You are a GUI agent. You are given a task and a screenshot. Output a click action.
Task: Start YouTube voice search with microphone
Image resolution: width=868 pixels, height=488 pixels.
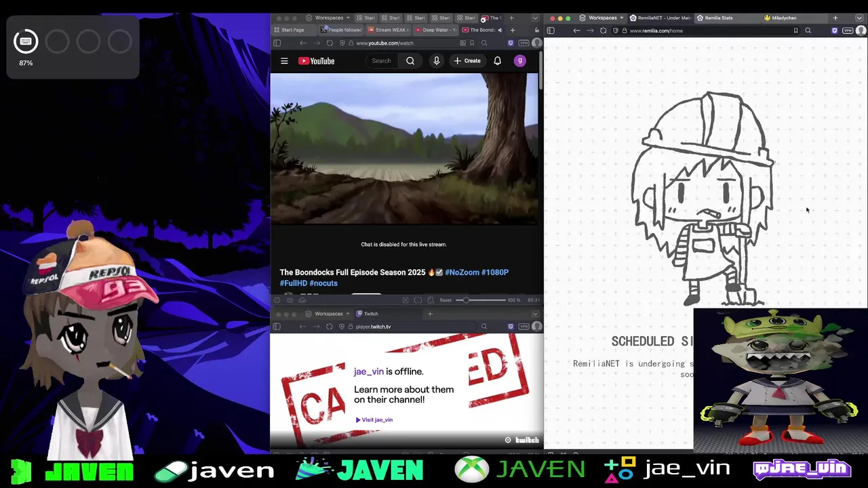[437, 61]
